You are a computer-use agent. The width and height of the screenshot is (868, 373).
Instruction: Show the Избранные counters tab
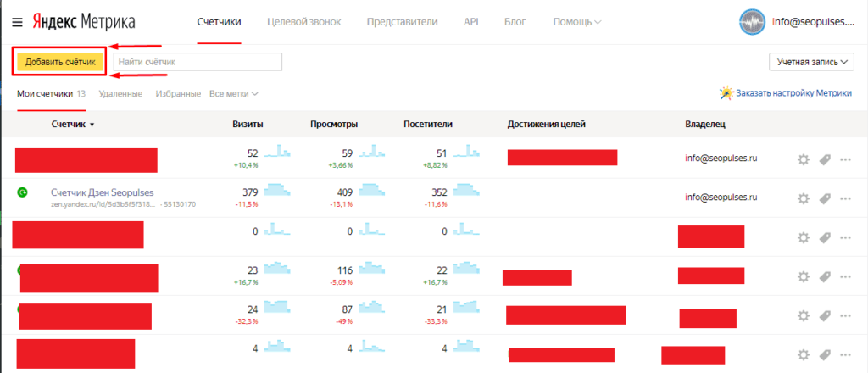tap(178, 93)
